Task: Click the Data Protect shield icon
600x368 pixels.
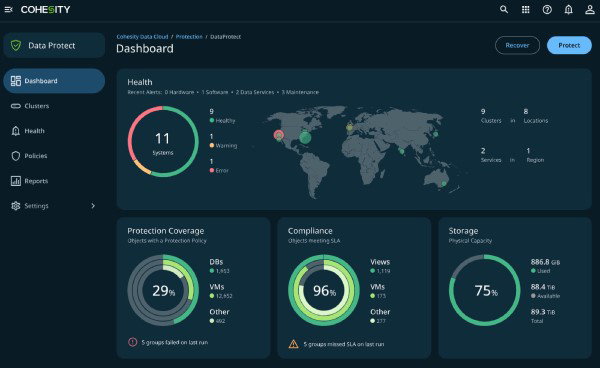Action: (16, 46)
